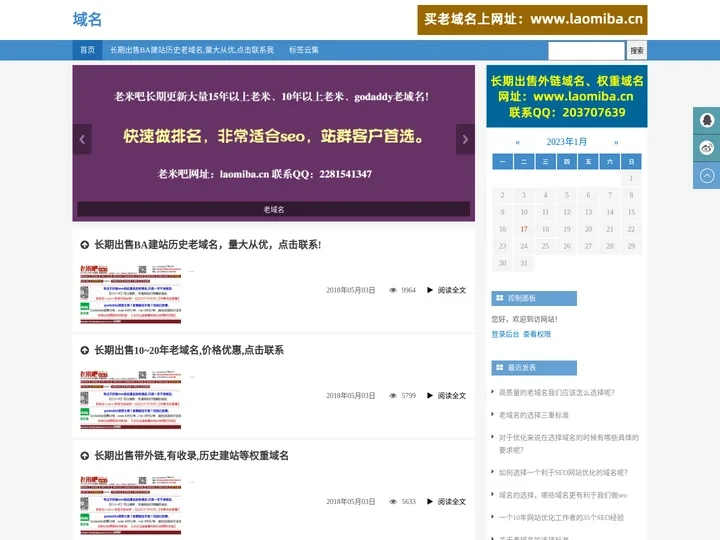Click play arrow icon in the 5633 views row
720x540 pixels.
pos(430,501)
